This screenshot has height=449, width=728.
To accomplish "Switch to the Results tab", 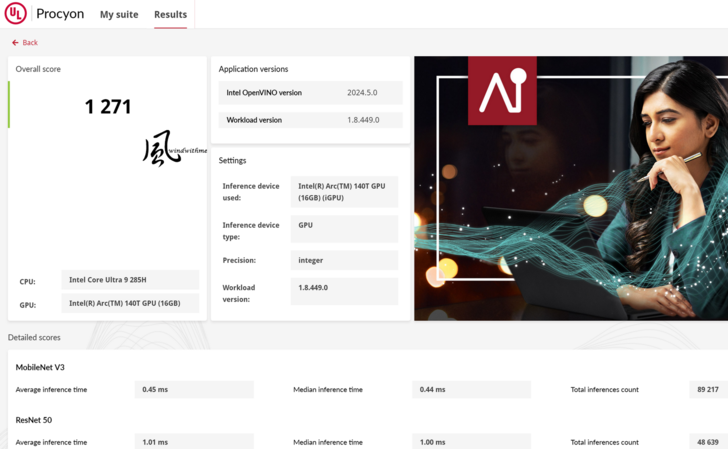I will [x=170, y=15].
